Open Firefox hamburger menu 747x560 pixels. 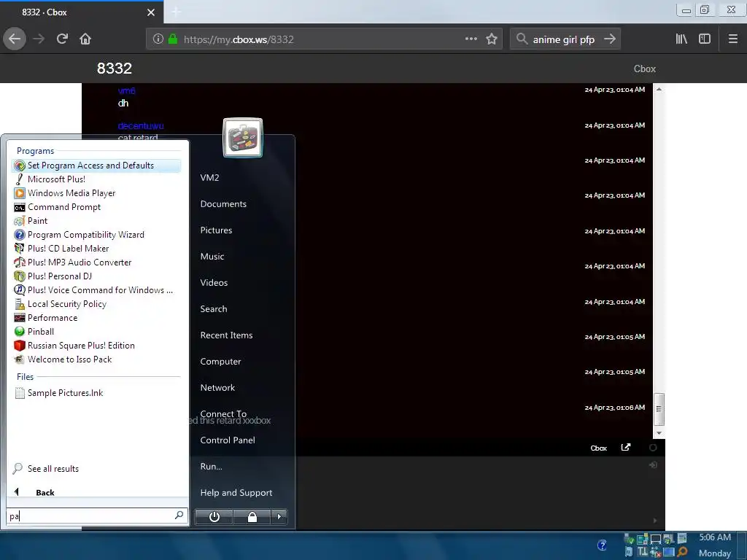(x=733, y=39)
